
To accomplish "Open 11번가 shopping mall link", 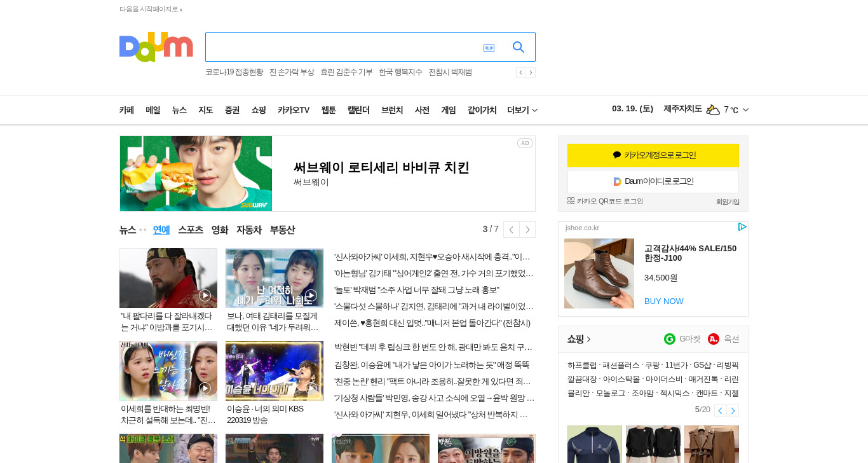I will [676, 365].
